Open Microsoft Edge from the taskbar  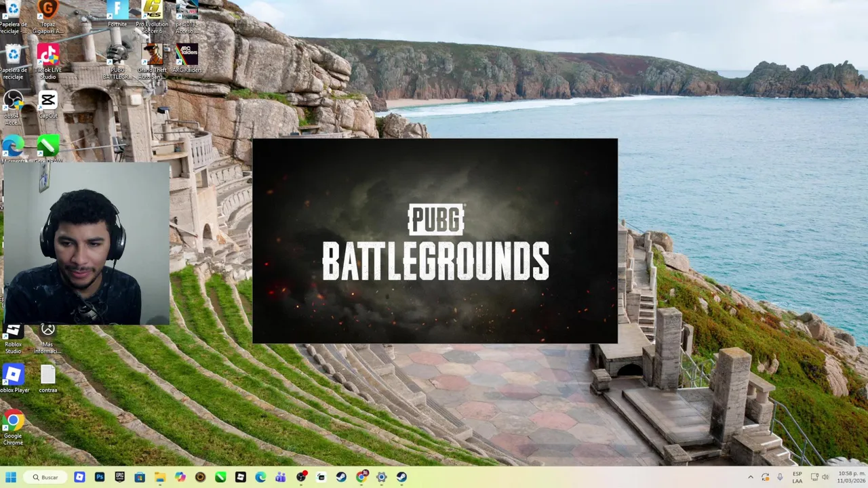(x=260, y=477)
